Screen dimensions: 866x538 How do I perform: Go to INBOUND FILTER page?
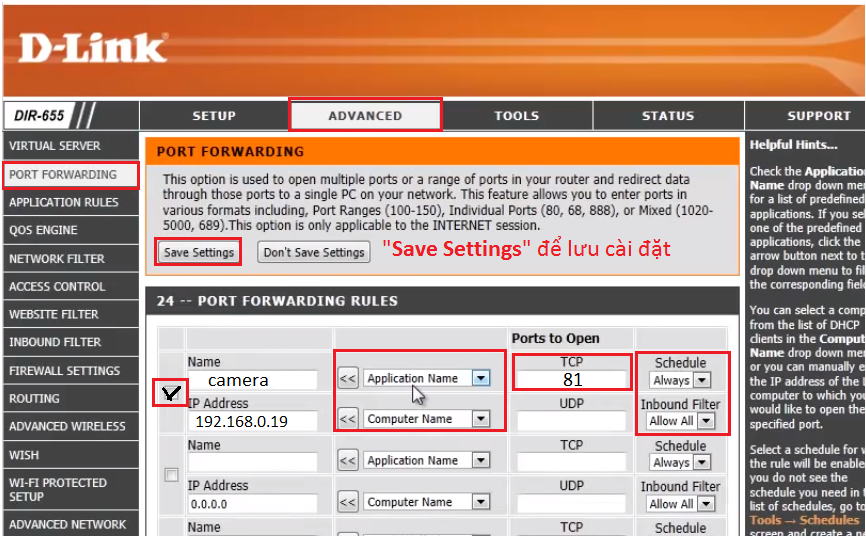point(71,342)
